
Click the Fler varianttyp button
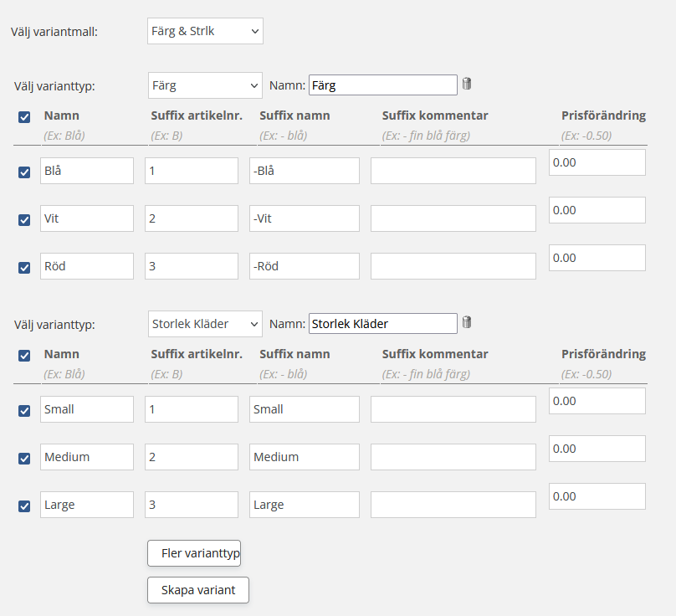(x=194, y=553)
